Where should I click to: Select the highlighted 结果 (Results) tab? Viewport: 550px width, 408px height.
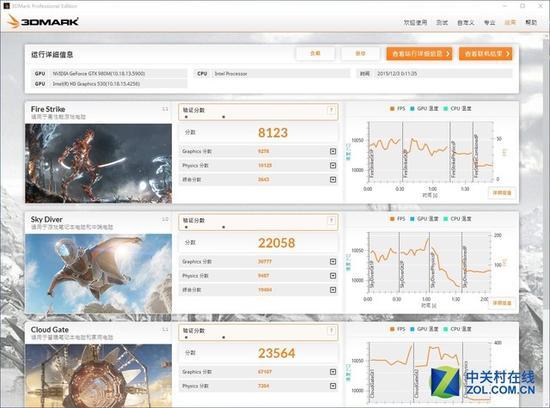510,22
